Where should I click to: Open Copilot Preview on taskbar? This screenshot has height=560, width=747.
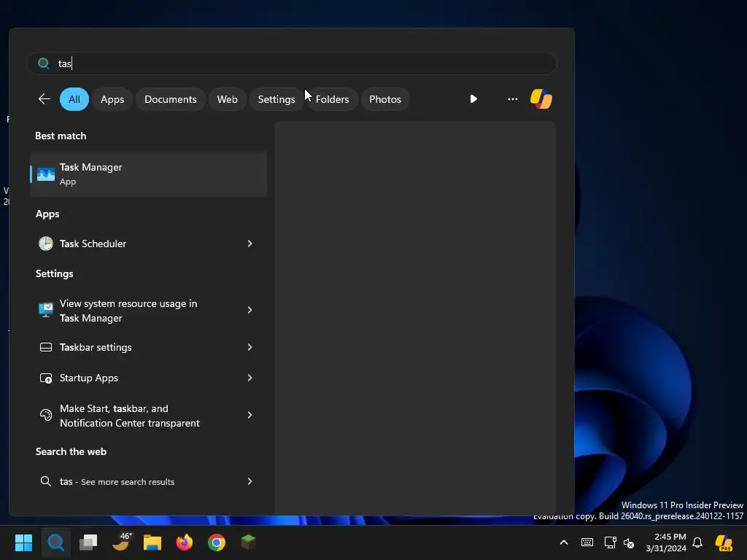click(x=724, y=542)
